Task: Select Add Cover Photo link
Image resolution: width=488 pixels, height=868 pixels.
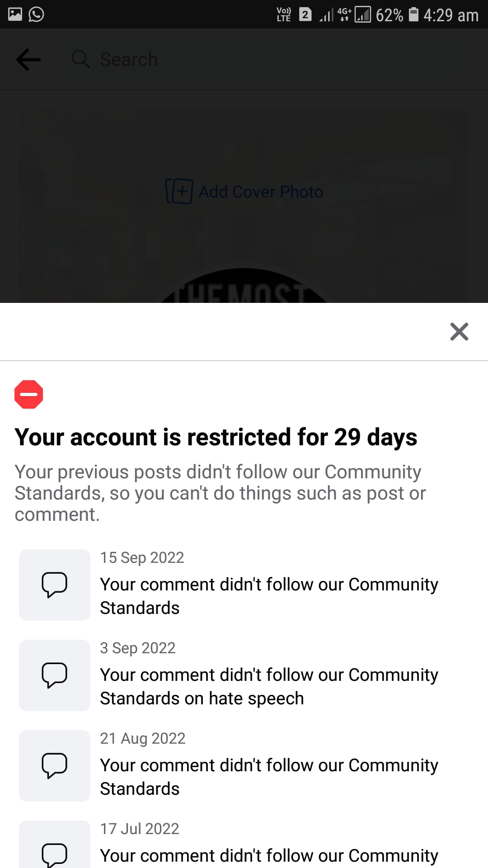Action: coord(261,192)
